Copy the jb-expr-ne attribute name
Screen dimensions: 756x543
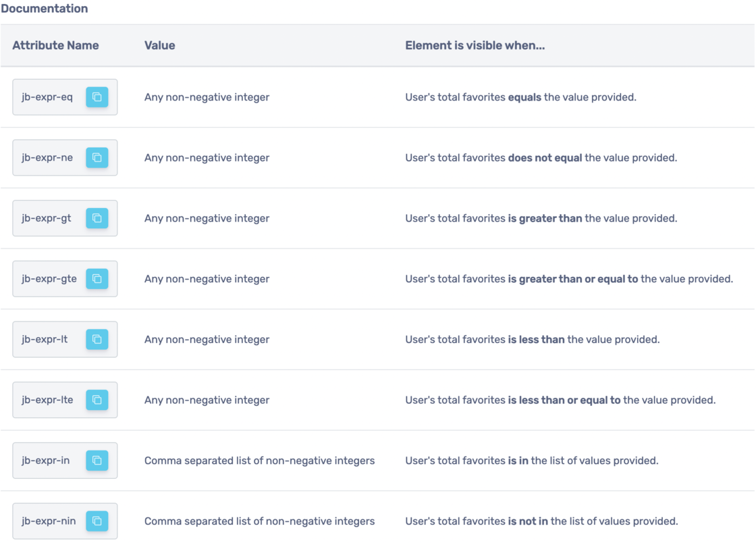(x=97, y=158)
